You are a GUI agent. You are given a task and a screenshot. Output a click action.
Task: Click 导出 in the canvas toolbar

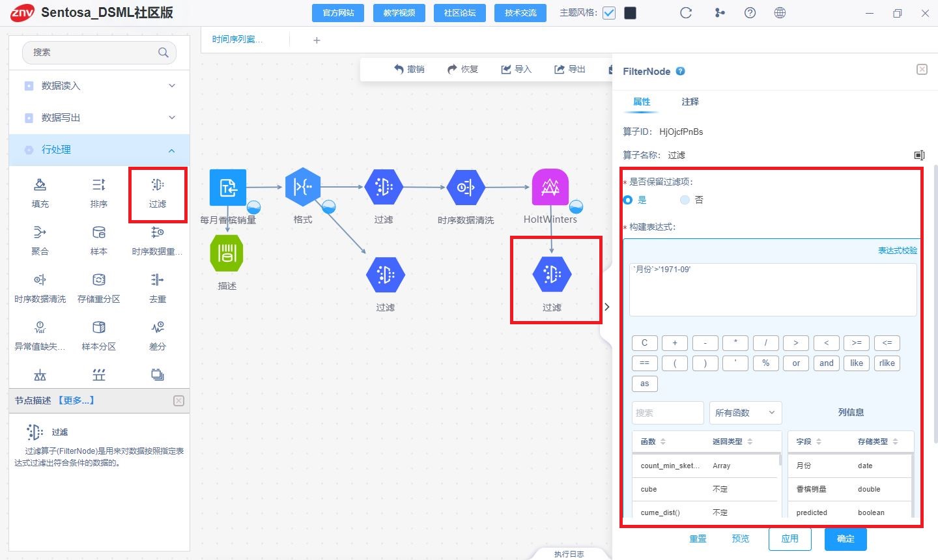pyautogui.click(x=569, y=69)
